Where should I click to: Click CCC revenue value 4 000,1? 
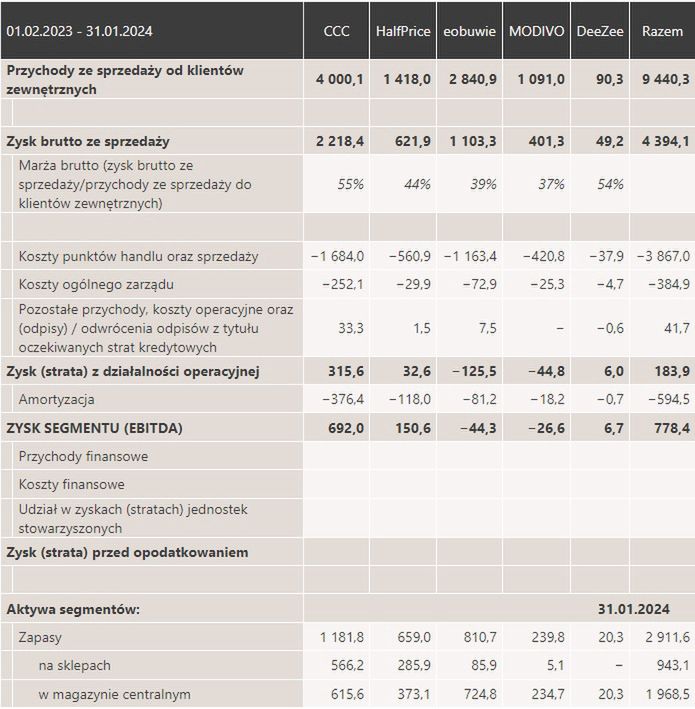click(340, 80)
